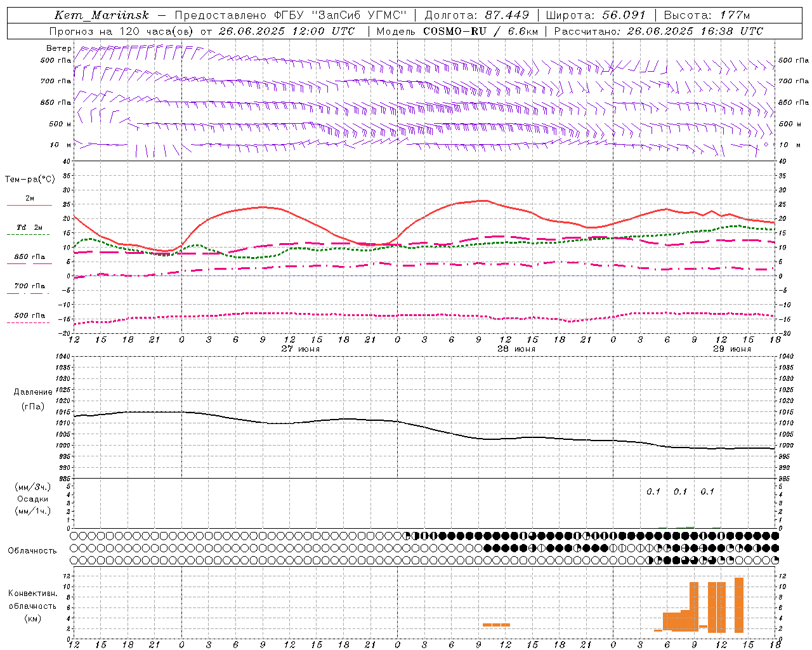
Task: Click the Давление panel label
Action: (33, 392)
